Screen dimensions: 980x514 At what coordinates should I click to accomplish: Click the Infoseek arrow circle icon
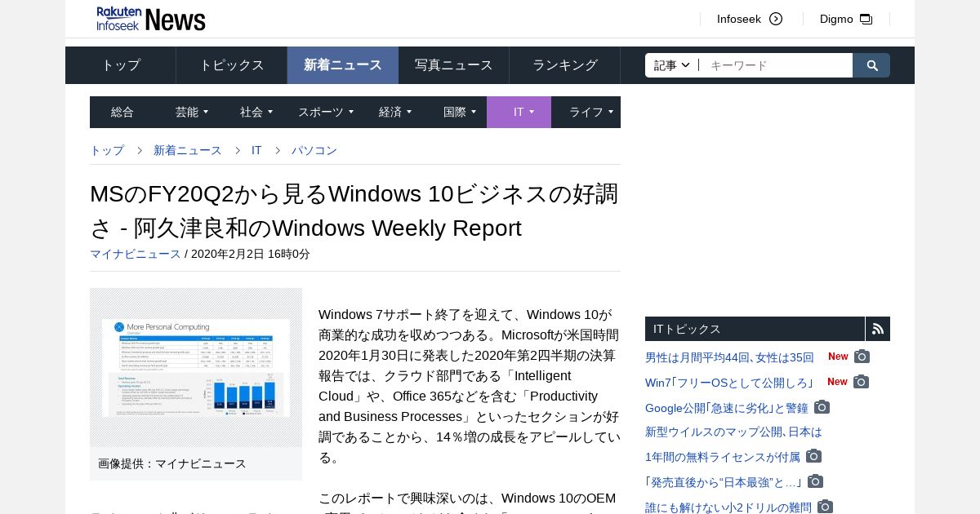(776, 19)
